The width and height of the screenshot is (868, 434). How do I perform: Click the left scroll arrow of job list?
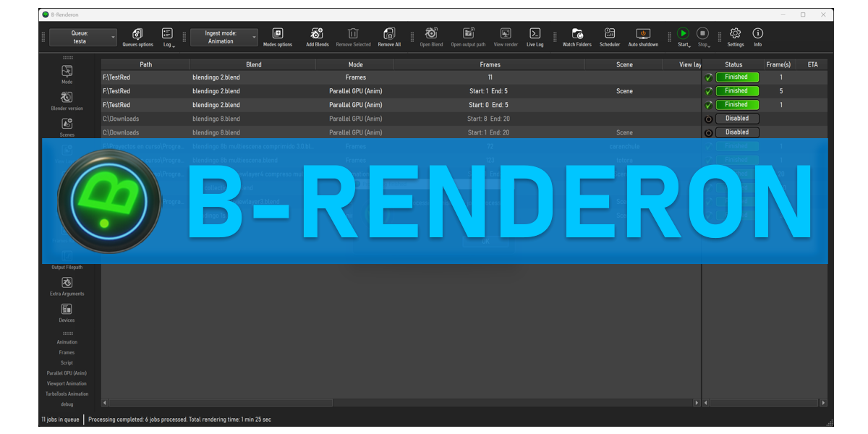tap(104, 402)
